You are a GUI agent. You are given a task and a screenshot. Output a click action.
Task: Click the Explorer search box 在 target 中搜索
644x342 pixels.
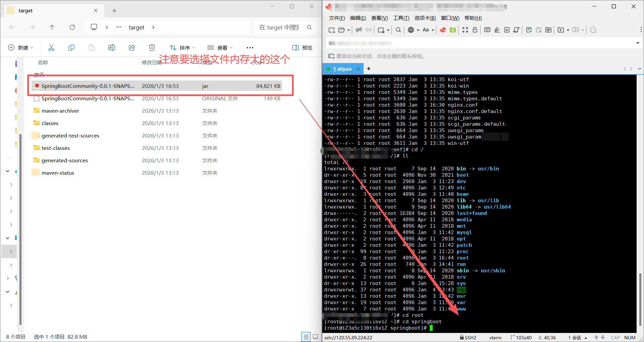[285, 27]
